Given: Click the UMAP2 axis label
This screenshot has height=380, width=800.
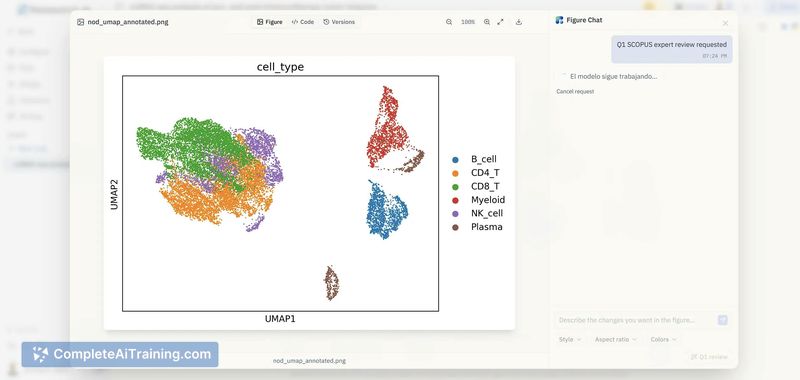Looking at the screenshot, I should 114,194.
